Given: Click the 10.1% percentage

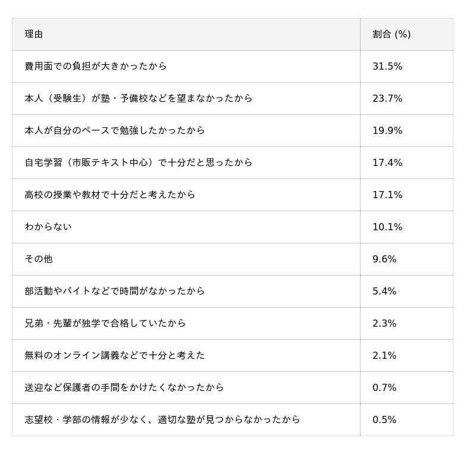Looking at the screenshot, I should click(x=387, y=227).
